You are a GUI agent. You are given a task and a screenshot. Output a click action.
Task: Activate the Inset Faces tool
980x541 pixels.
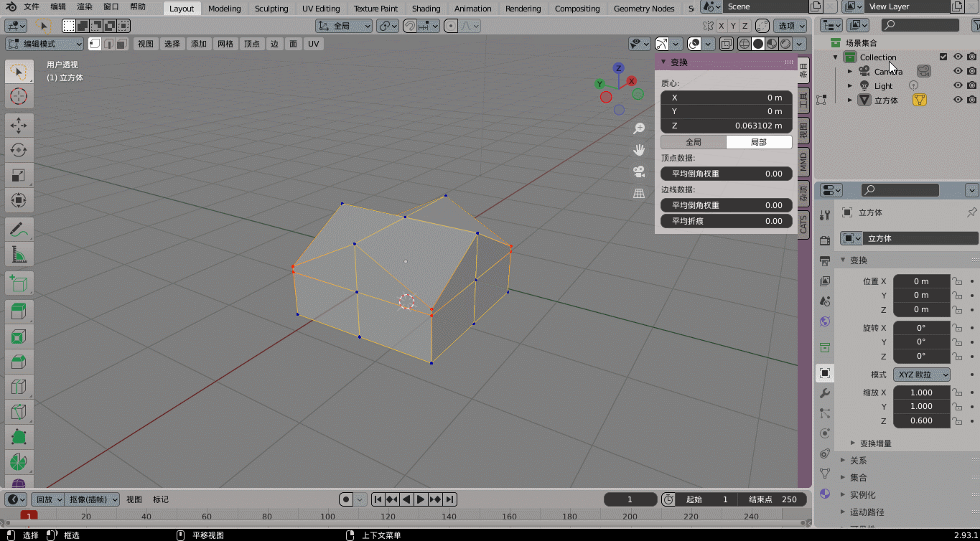19,337
